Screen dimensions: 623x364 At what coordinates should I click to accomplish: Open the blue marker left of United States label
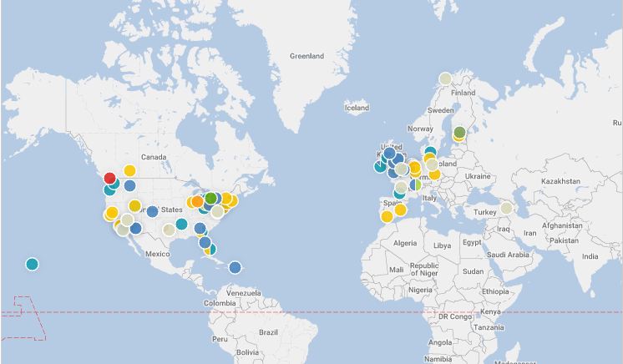click(152, 211)
